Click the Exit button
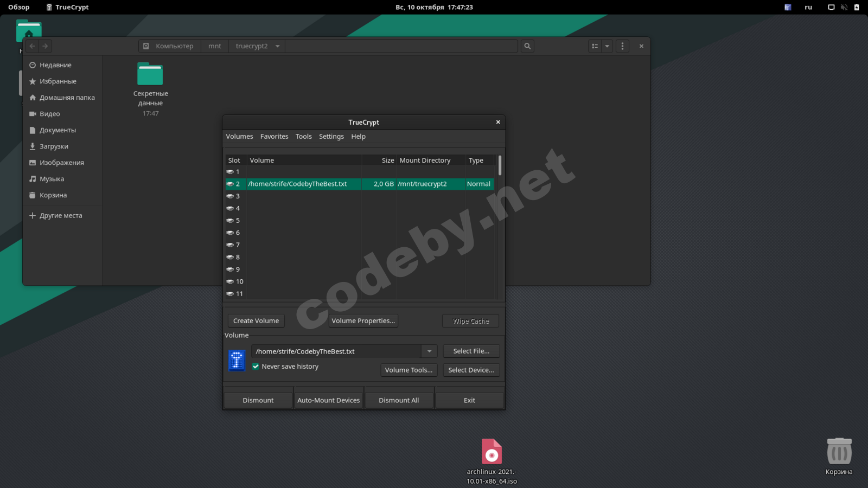Screen dimensions: 868x488 pos(469,401)
